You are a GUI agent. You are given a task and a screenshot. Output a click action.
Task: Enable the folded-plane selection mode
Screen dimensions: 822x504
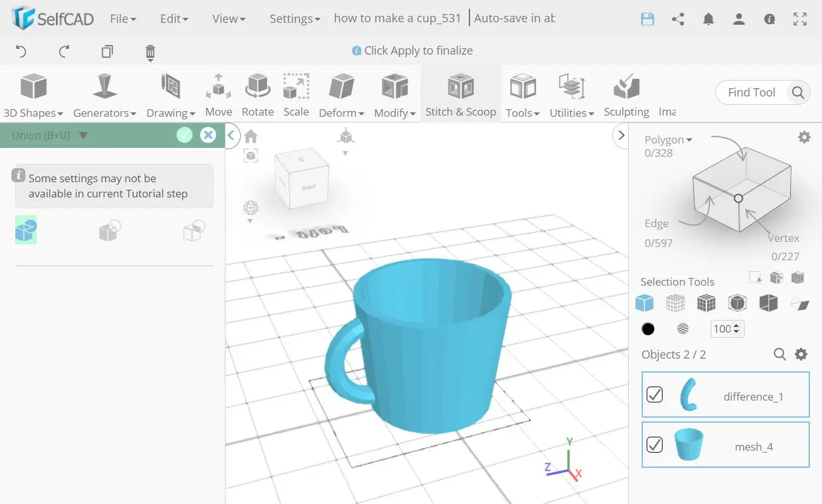tap(800, 304)
